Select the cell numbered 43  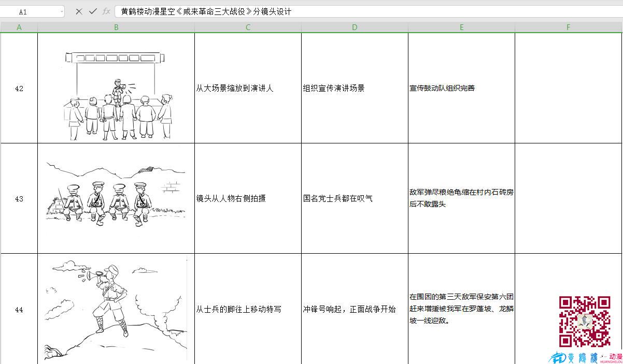click(x=19, y=198)
